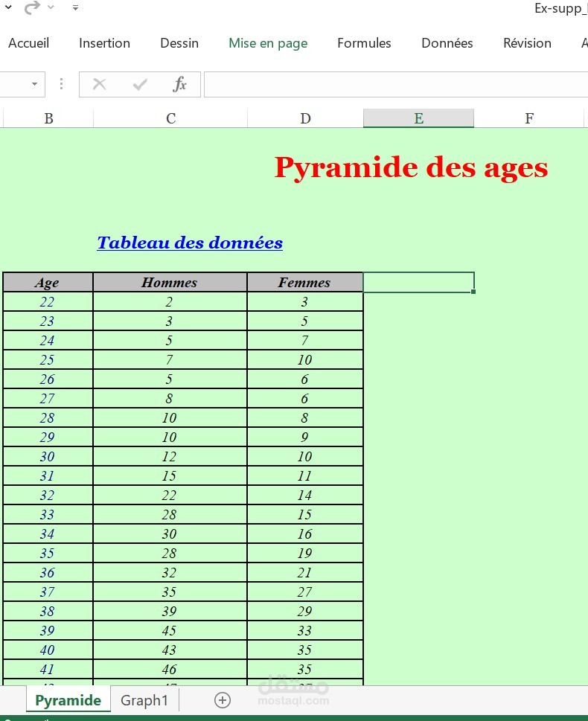Select the Age cell showing 33
The height and width of the screenshot is (721, 588).
(x=48, y=514)
